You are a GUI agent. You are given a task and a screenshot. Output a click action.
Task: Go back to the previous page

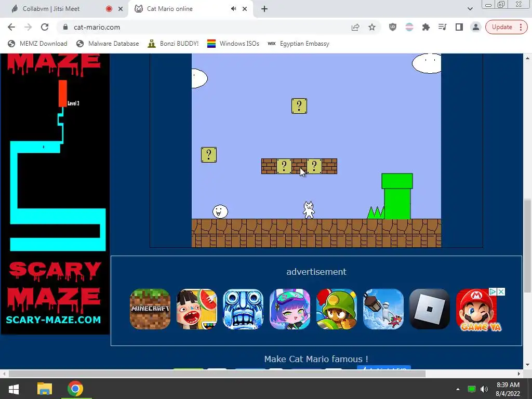[x=11, y=27]
